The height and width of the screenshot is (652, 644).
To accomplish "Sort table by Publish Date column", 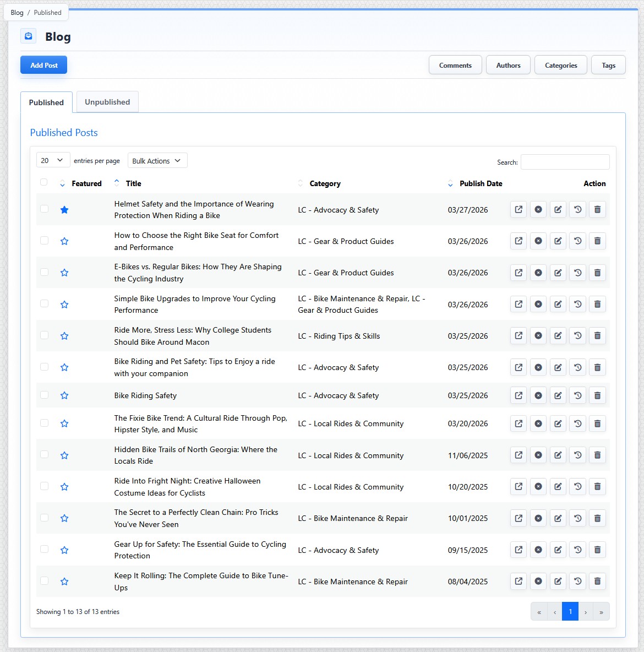I will (x=481, y=183).
